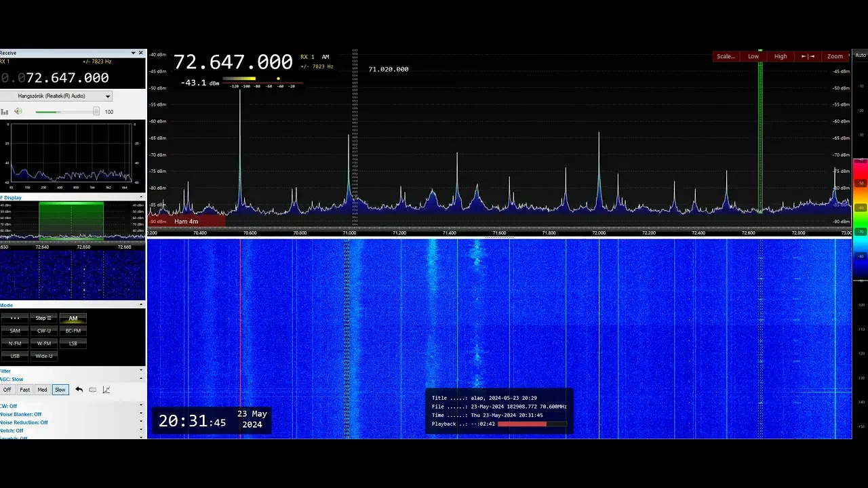Click the 20:31:45 clock display
The height and width of the screenshot is (488, 868).
tap(192, 421)
